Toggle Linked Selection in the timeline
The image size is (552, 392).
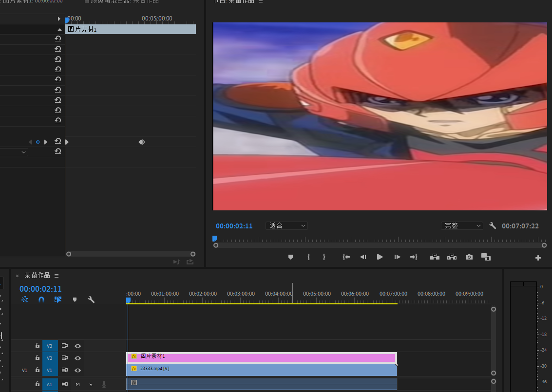pyautogui.click(x=58, y=299)
